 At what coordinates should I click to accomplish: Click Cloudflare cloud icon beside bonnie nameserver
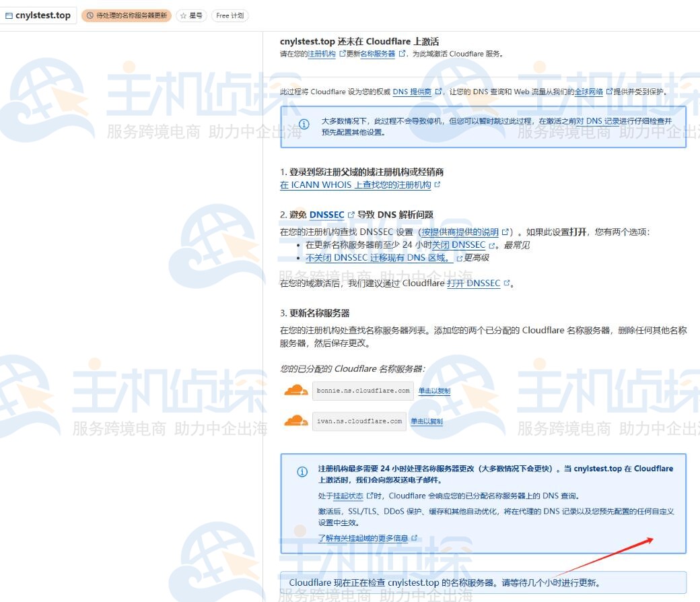(x=296, y=391)
